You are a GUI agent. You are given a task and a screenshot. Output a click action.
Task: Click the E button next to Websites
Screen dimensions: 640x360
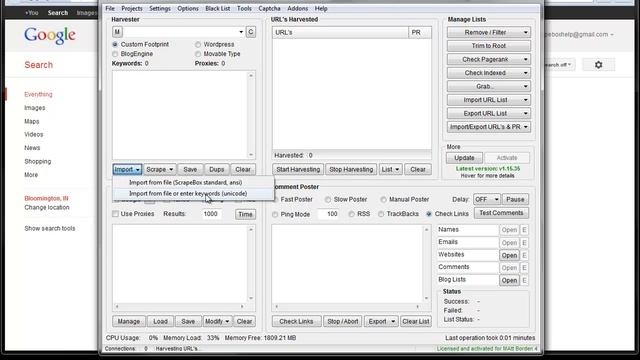[524, 256]
